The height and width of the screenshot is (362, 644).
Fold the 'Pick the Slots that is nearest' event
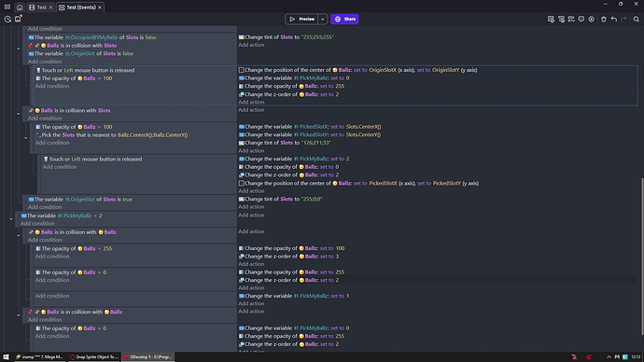(26, 138)
